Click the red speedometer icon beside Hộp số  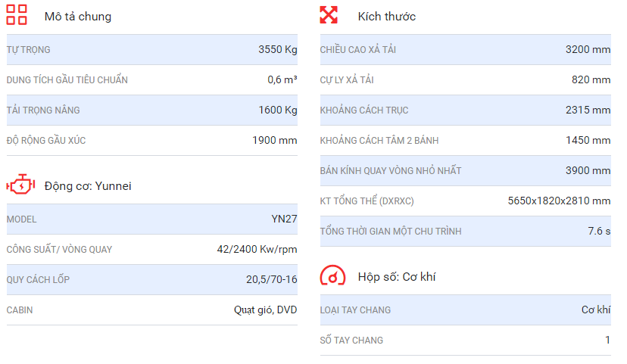point(332,275)
